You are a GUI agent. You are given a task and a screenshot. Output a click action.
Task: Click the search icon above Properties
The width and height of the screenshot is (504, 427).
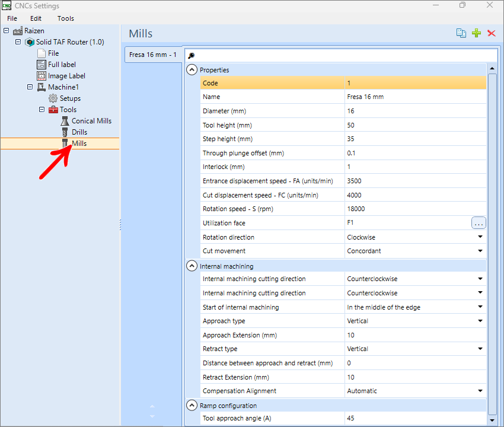tap(192, 56)
